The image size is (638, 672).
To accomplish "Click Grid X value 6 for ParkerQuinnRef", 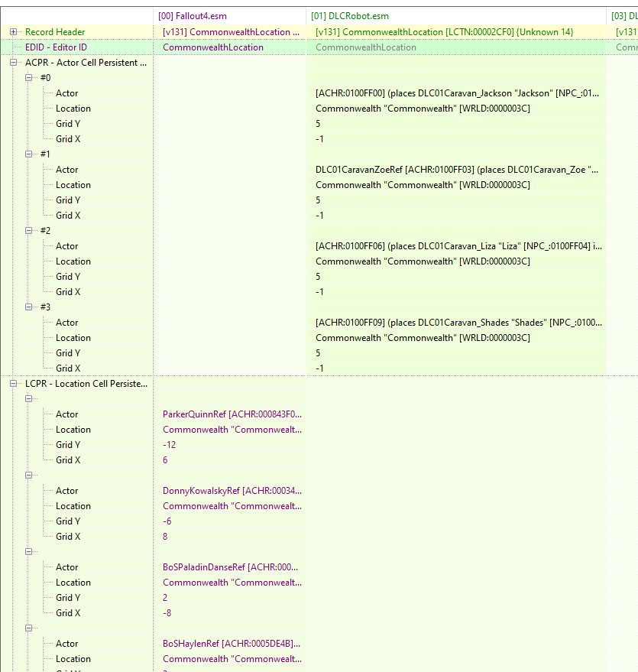I will [x=165, y=460].
